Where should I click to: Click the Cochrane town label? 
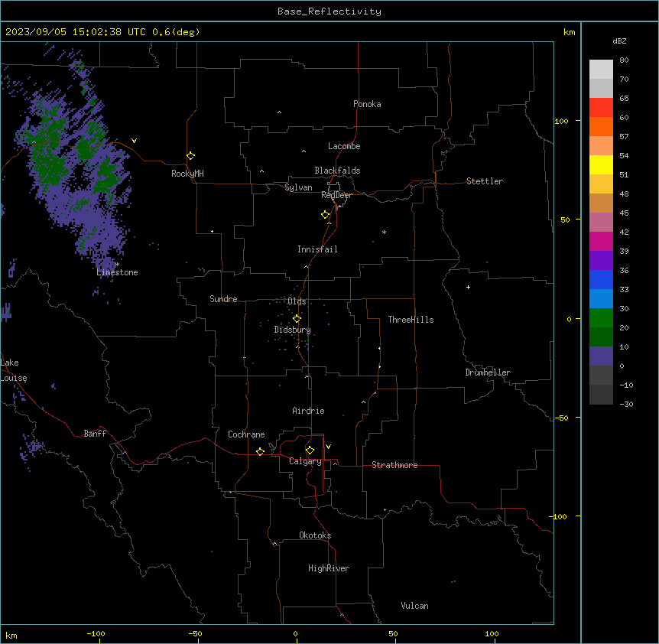pyautogui.click(x=246, y=434)
